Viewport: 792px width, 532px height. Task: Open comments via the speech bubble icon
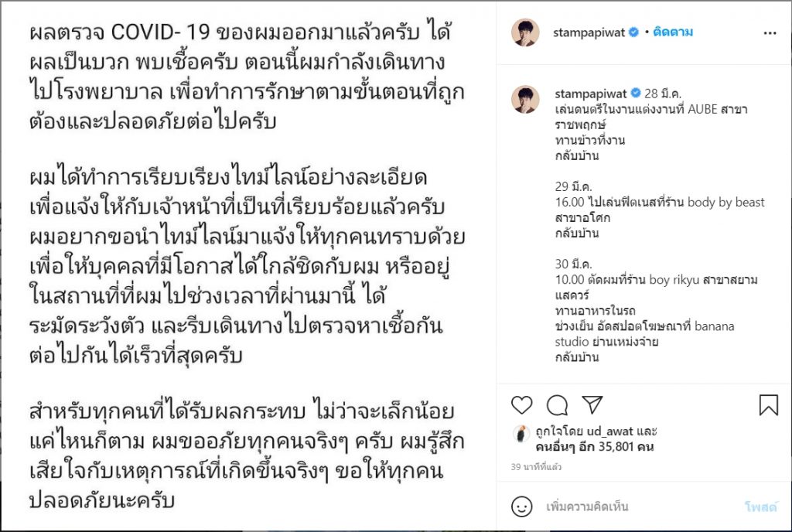[557, 405]
